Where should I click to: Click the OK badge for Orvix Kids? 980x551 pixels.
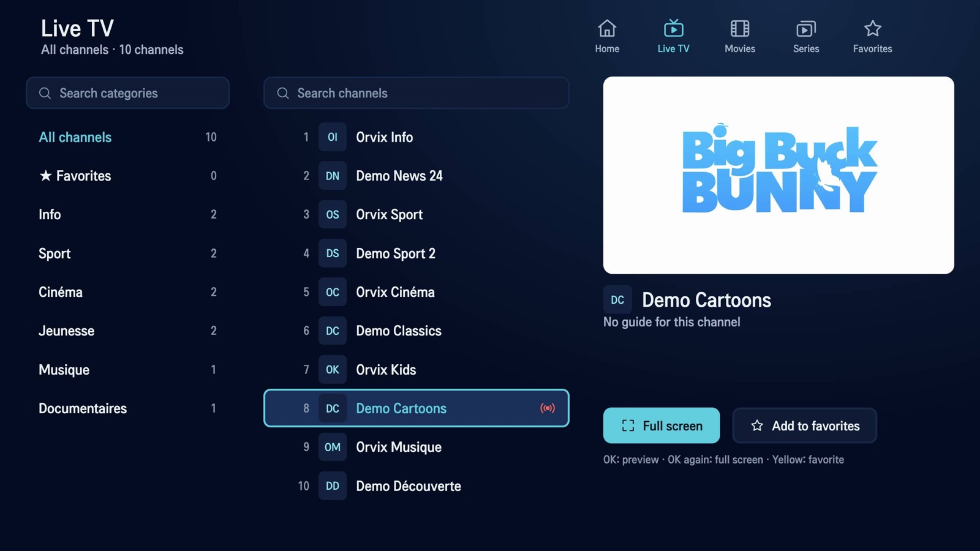(x=333, y=370)
